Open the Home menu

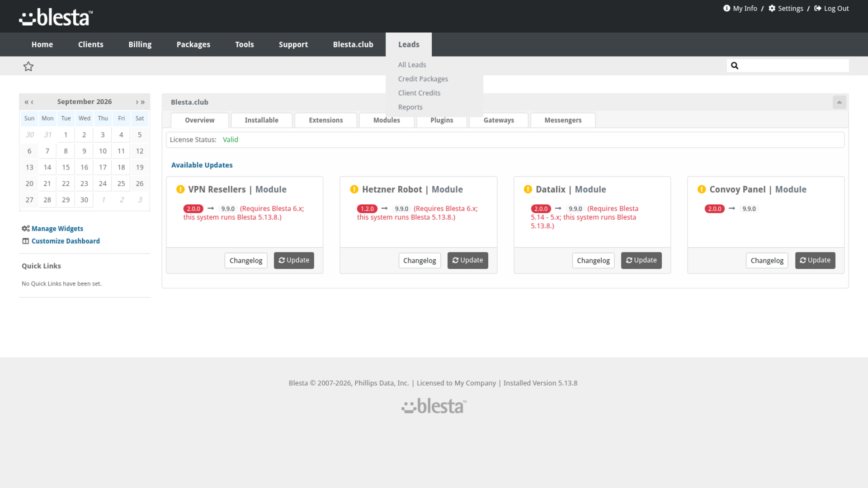[42, 44]
